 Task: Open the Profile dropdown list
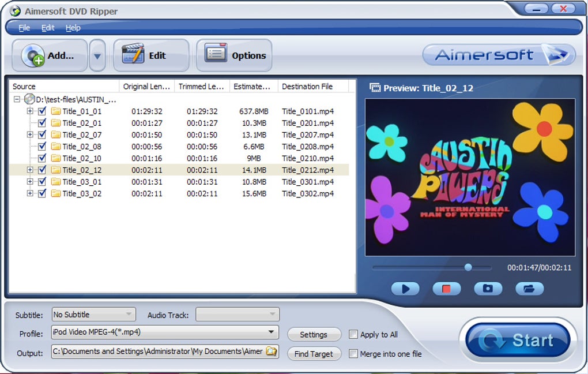point(165,332)
